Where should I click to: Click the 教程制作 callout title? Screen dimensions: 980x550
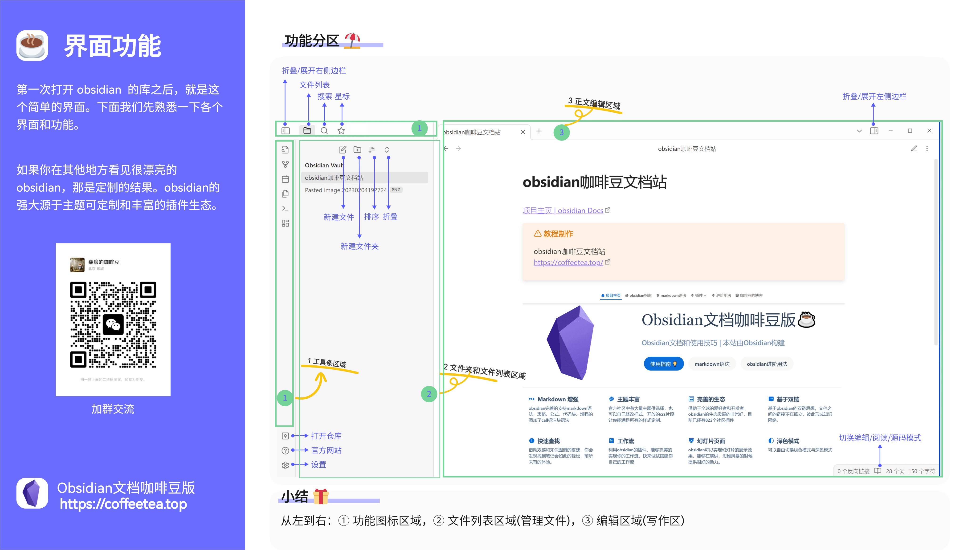[x=558, y=234]
